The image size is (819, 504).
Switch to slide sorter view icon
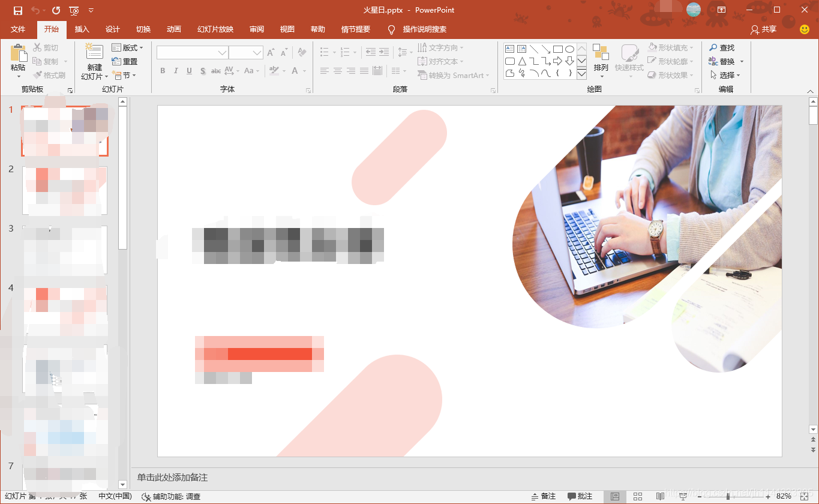click(x=638, y=496)
